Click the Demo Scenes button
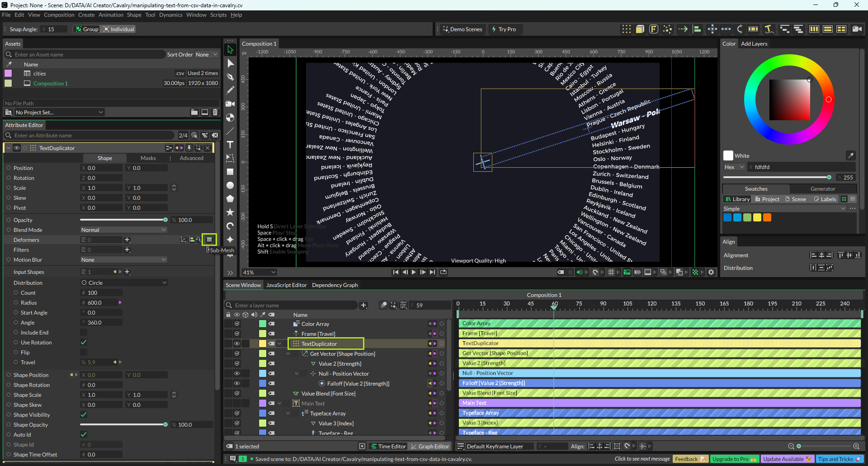Viewport: 868px width, 466px height. click(462, 29)
